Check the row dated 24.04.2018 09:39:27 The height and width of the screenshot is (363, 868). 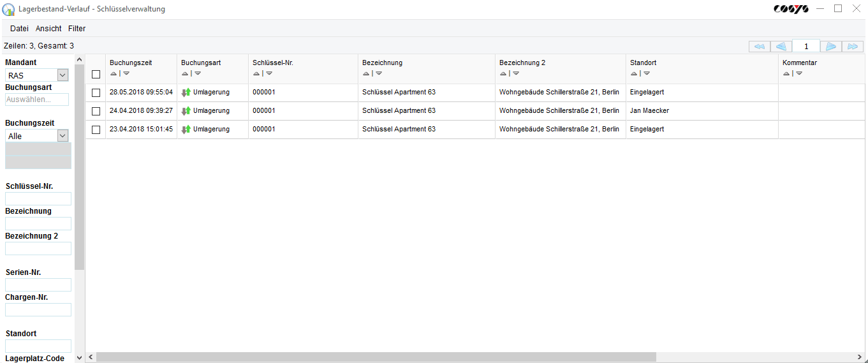(x=96, y=111)
